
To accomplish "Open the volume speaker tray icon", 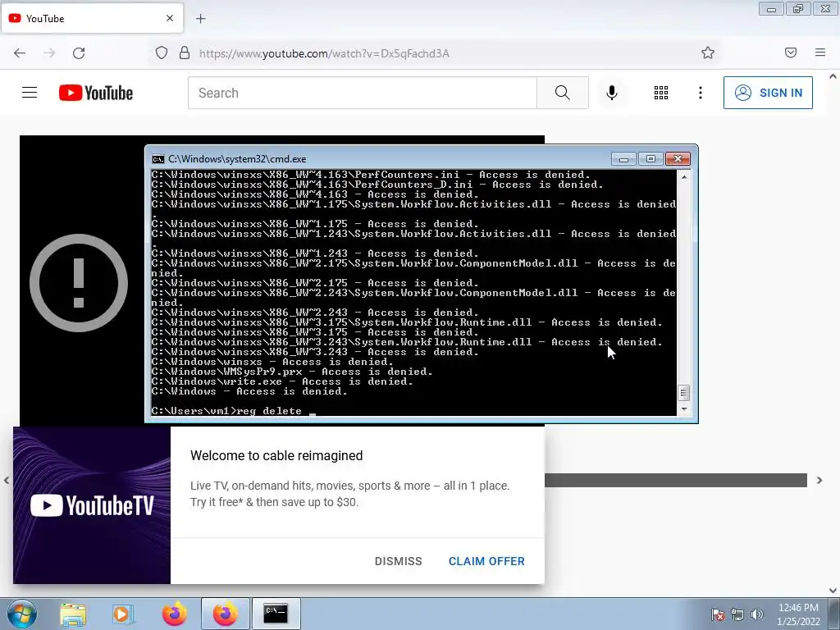I will (x=757, y=614).
